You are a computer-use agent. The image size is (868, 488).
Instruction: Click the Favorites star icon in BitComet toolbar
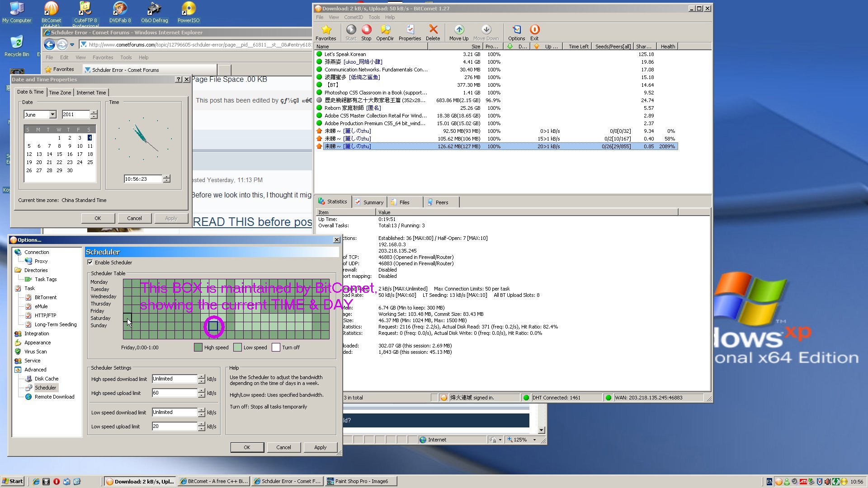[x=326, y=30]
